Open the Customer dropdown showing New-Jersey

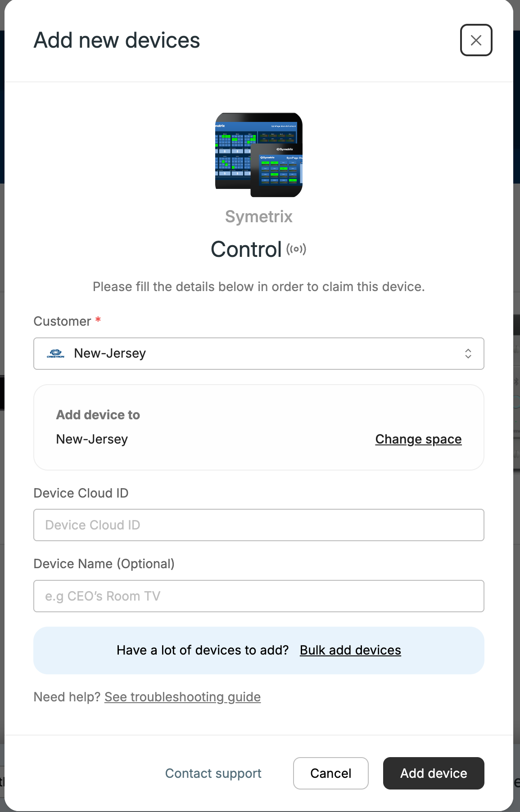[x=259, y=354]
